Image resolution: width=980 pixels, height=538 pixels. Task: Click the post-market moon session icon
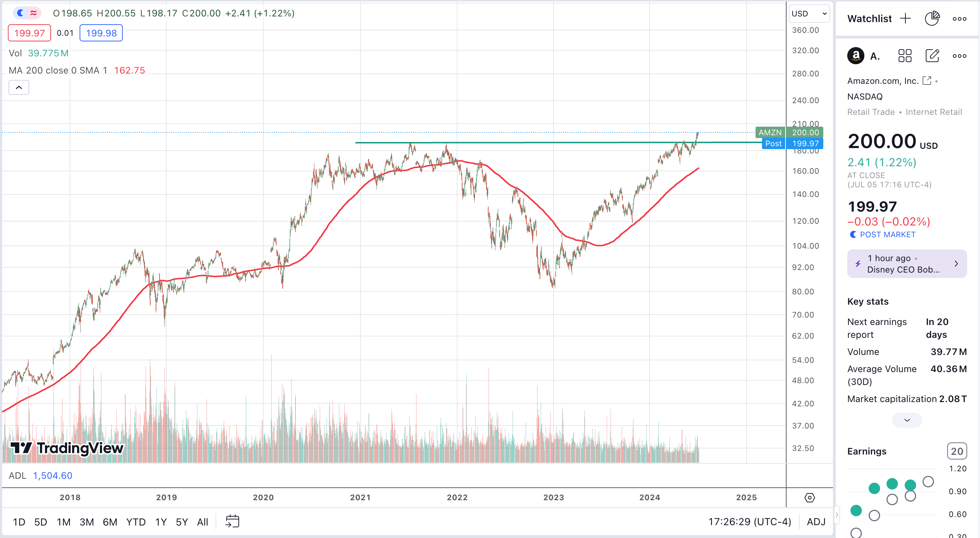(21, 13)
